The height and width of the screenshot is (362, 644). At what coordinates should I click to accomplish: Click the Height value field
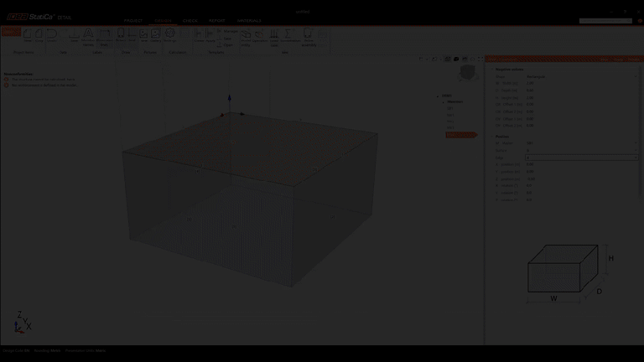(x=582, y=98)
